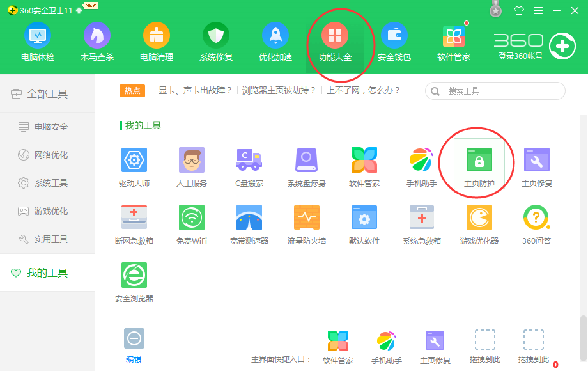Click the 编辑 button at the bottom

point(134,345)
